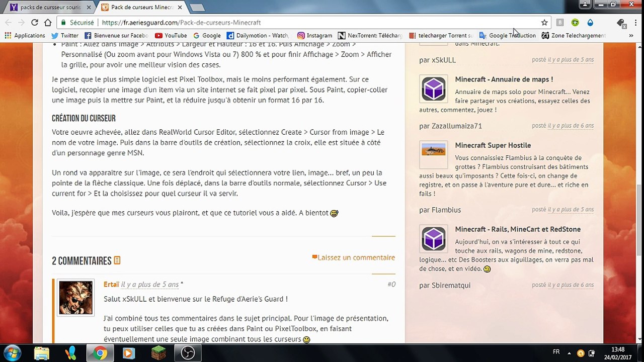
Task: Show hidden system tray icons
Action: pyautogui.click(x=569, y=352)
